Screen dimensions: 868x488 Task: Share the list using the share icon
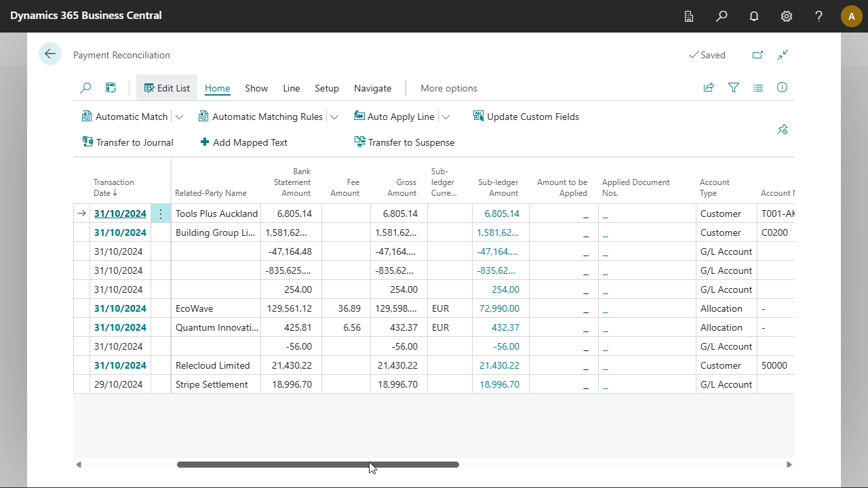pos(709,87)
